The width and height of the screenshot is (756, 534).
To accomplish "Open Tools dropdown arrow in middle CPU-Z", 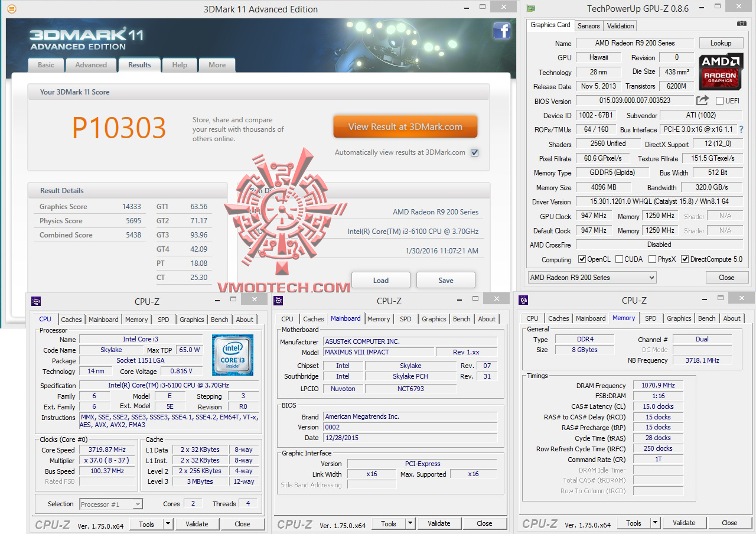I will tap(410, 524).
